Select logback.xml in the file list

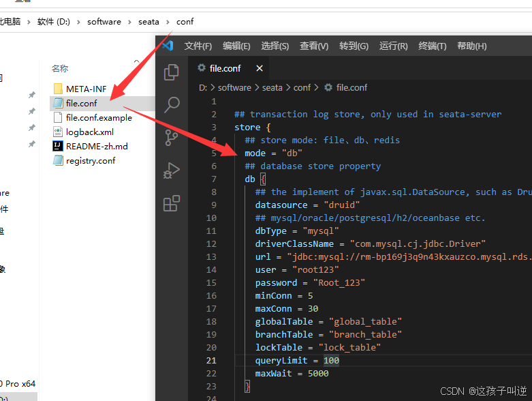click(90, 132)
